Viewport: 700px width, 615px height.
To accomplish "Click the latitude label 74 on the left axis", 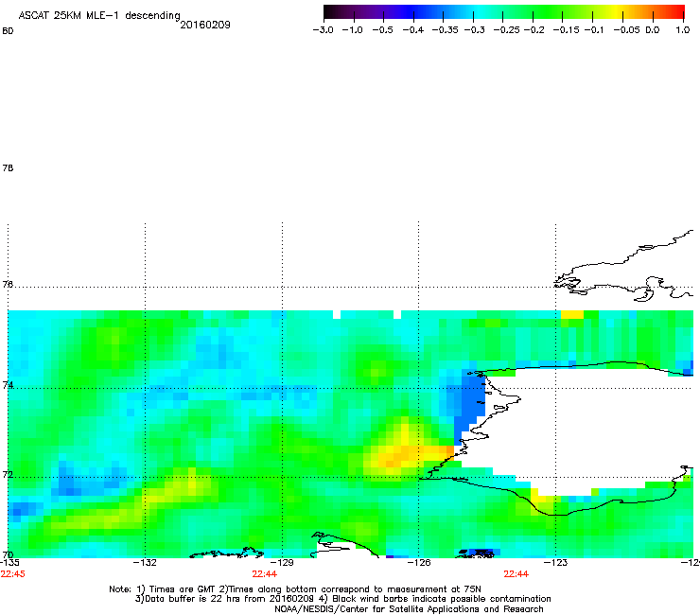I will 8,385.
